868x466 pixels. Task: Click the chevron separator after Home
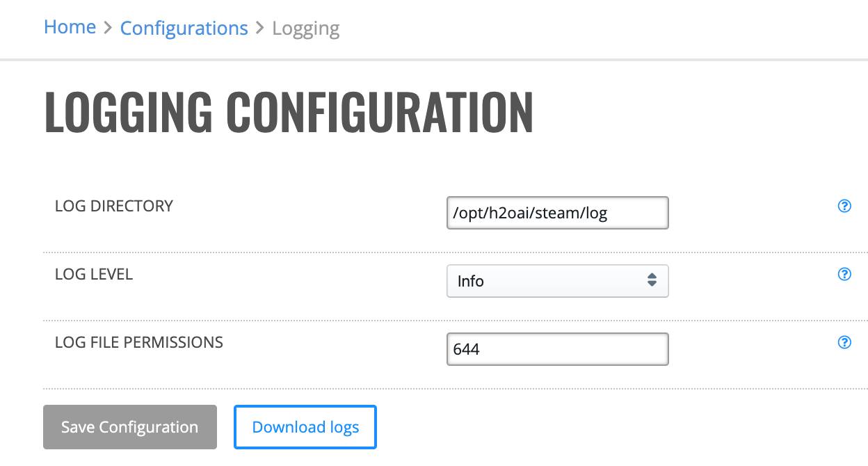pyautogui.click(x=108, y=29)
